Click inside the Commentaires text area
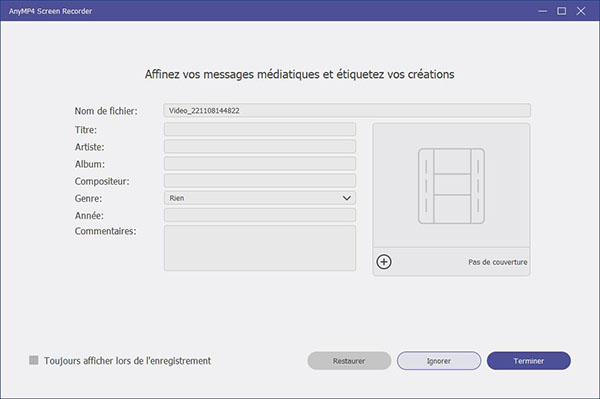 260,248
